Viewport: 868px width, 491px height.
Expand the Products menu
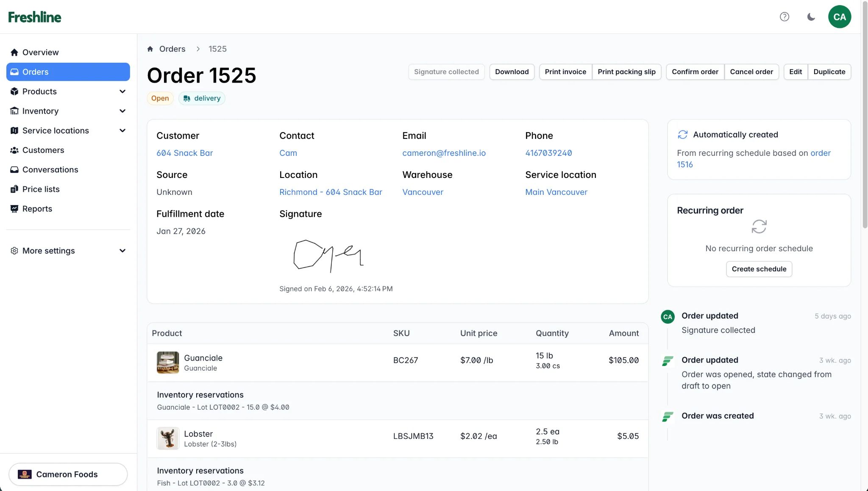click(39, 92)
